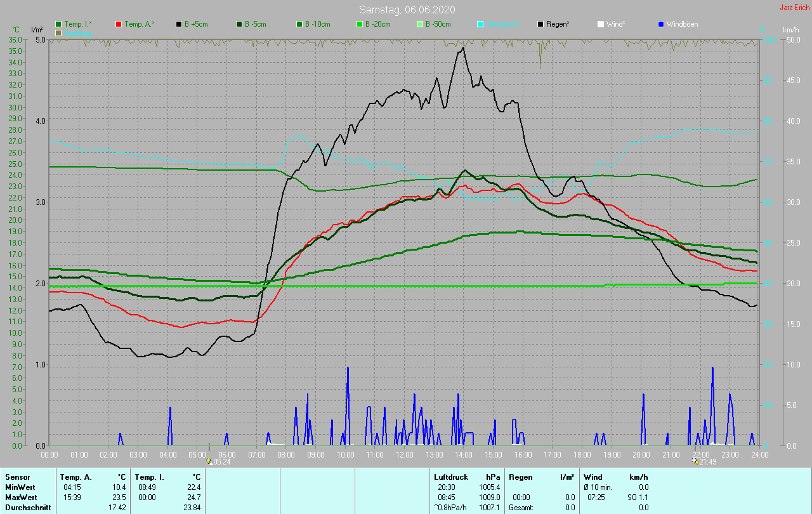Image resolution: width=812 pixels, height=514 pixels.
Task: Select the white Wind legend square
Action: click(x=601, y=24)
